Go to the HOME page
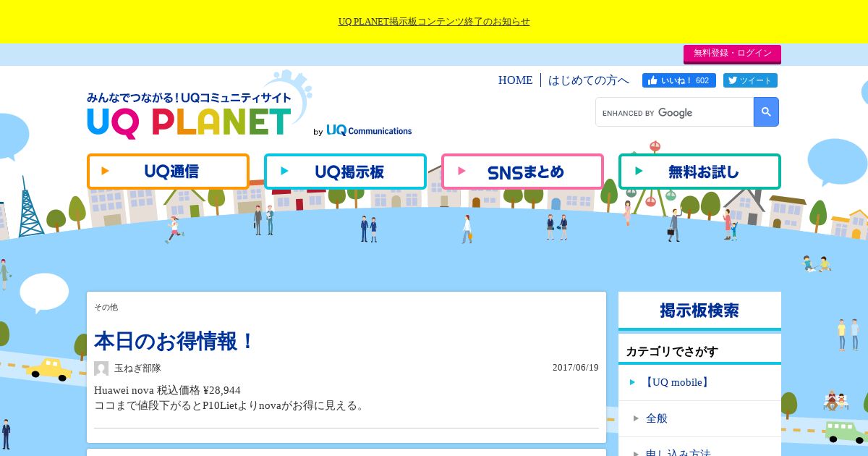This screenshot has width=868, height=456. click(x=515, y=80)
